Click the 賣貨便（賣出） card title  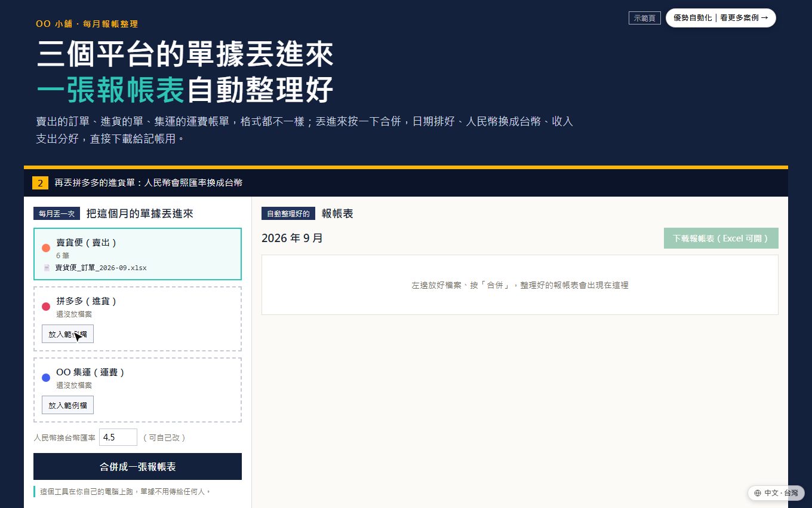pos(87,243)
